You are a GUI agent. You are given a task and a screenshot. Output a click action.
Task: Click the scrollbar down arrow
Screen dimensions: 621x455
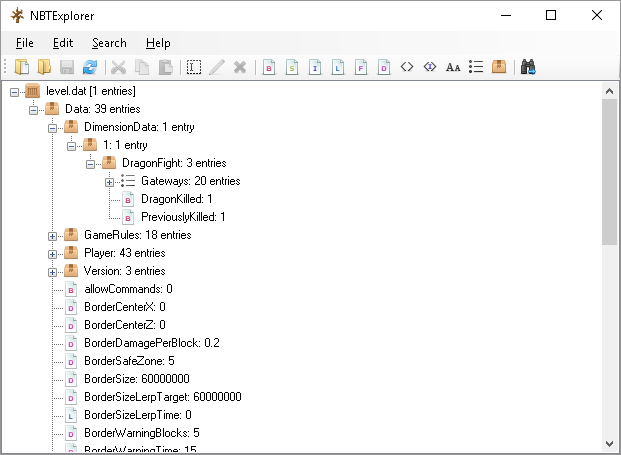coord(609,444)
